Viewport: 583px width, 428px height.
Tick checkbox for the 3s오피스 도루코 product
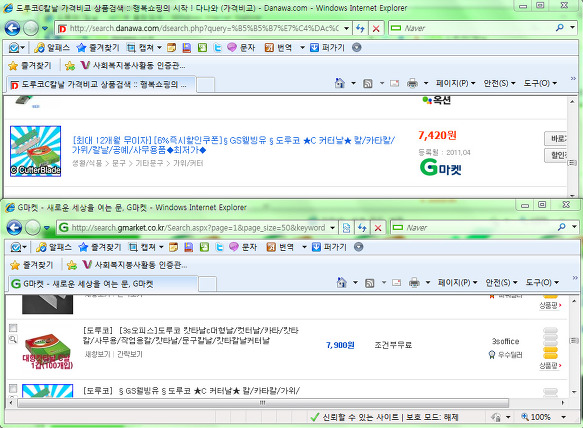pos(13,328)
